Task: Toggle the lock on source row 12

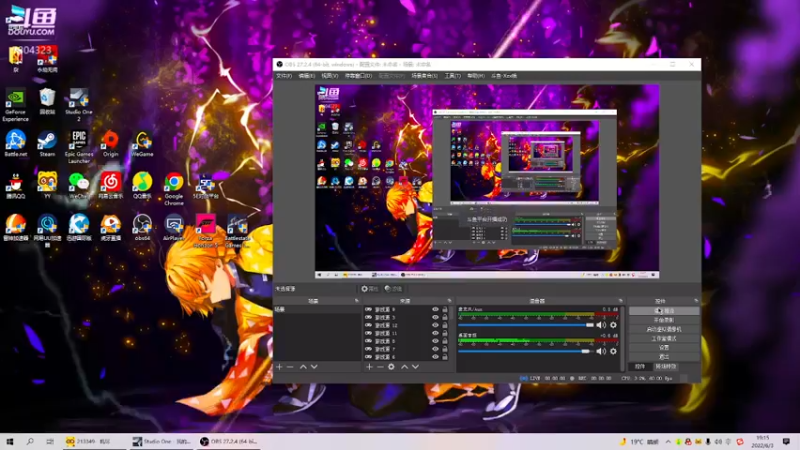Action: point(445,325)
